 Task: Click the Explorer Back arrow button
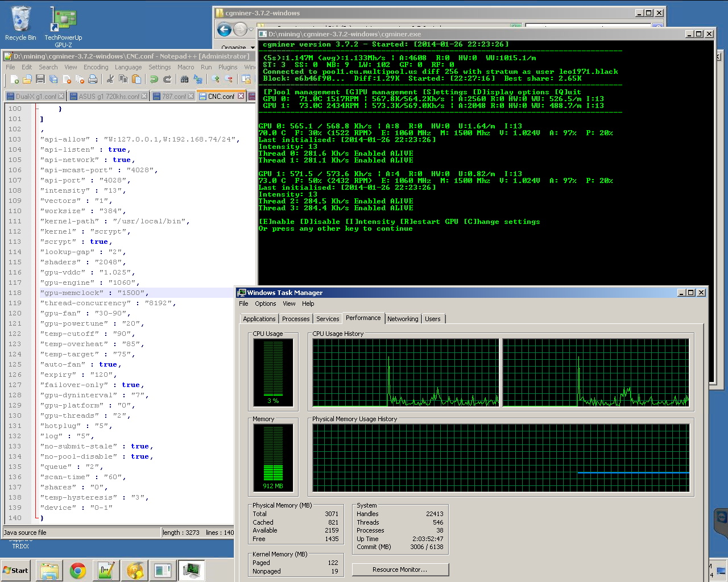[225, 30]
